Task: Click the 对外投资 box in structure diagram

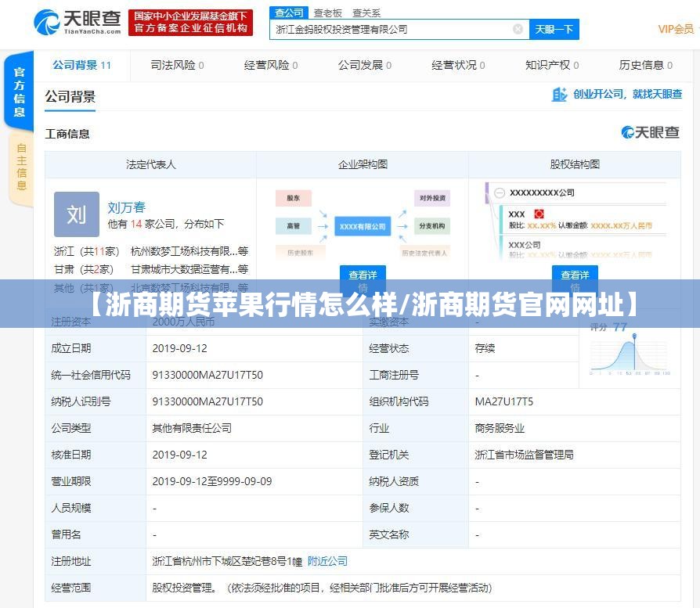Action: pos(432,198)
